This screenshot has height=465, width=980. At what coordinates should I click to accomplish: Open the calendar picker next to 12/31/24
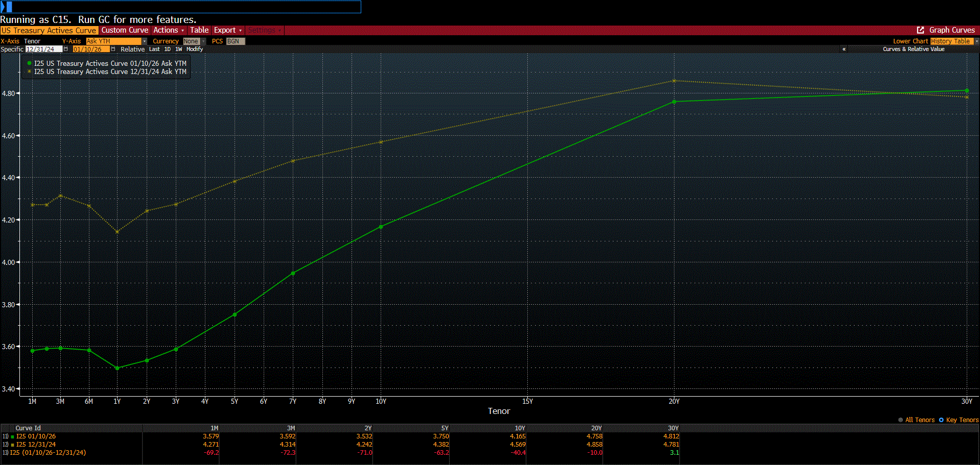pyautogui.click(x=65, y=49)
